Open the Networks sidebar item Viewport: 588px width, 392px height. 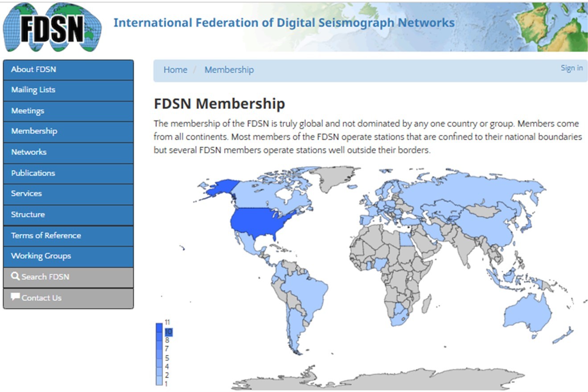coord(29,152)
